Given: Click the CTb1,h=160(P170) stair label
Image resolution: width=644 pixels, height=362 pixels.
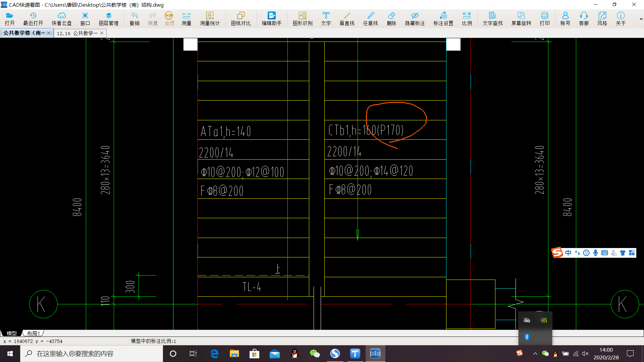Looking at the screenshot, I should click(x=366, y=130).
